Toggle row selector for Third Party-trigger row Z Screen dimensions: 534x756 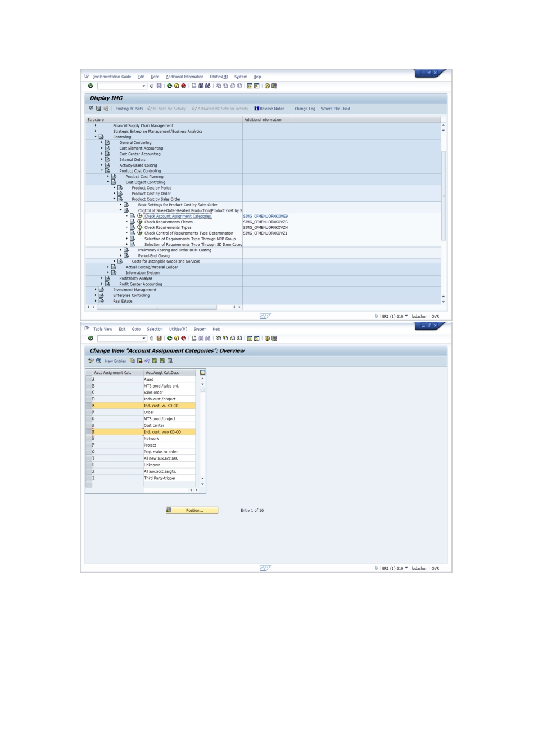pyautogui.click(x=88, y=478)
